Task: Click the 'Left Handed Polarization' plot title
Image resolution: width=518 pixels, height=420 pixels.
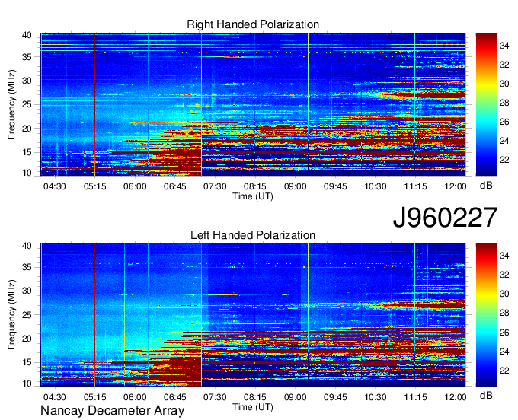Action: [253, 235]
